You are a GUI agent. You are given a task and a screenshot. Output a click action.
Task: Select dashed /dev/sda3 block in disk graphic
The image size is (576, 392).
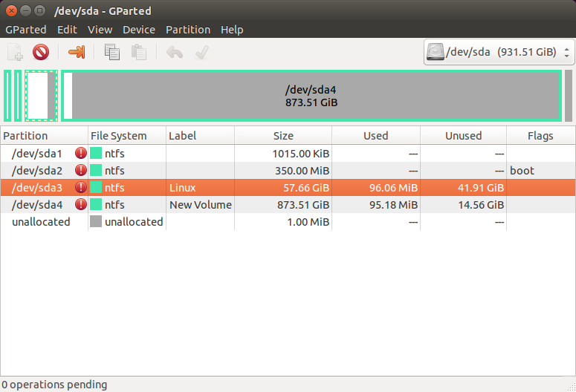point(41,96)
